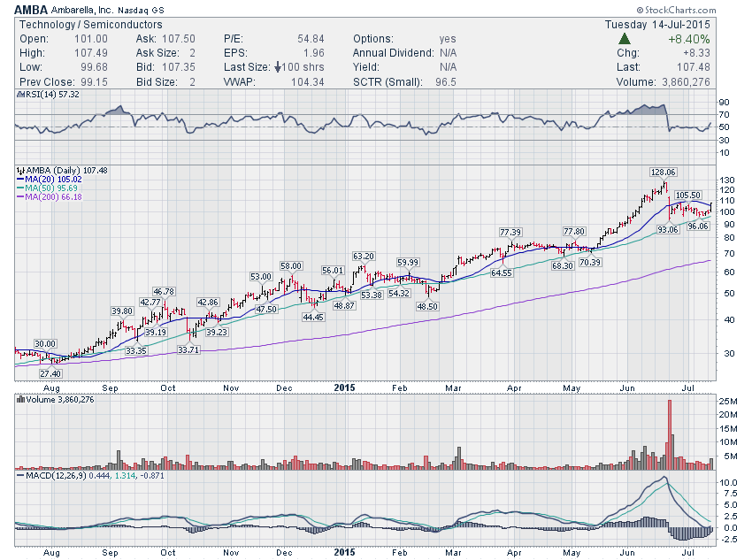Viewport: 752px width, 560px height.
Task: Click the MA(50) 95.69 legend text
Action: click(51, 188)
